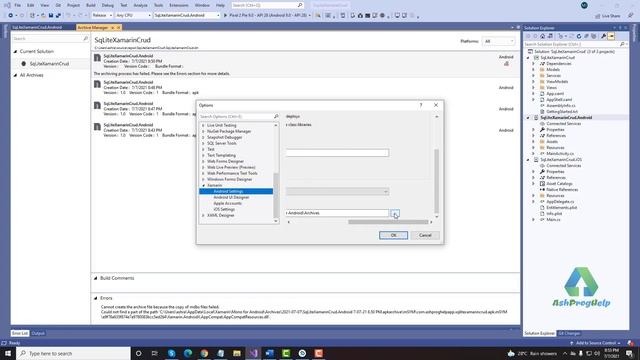Screen dimensions: 640x360
Task: Select AppDelegate.cs in Solution Explorer
Action: coord(560,202)
